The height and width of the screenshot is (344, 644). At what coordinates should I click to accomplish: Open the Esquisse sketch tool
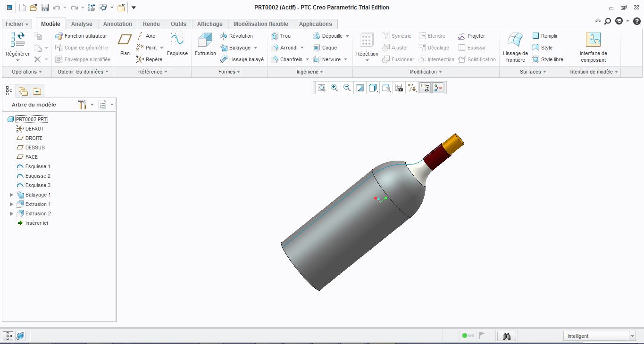click(x=177, y=45)
